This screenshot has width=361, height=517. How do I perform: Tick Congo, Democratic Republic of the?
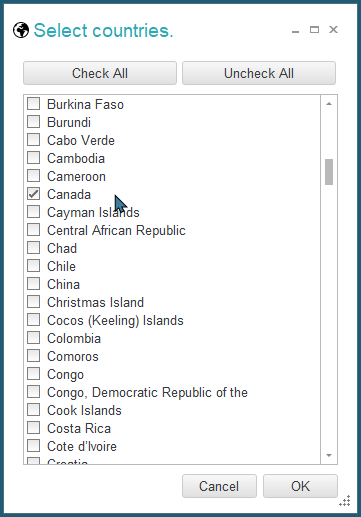click(x=34, y=392)
